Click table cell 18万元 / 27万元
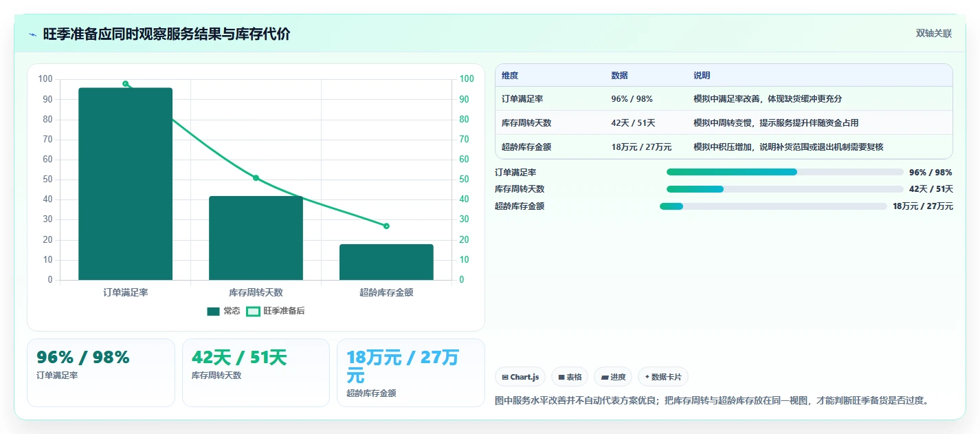This screenshot has height=434, width=980. point(641,147)
